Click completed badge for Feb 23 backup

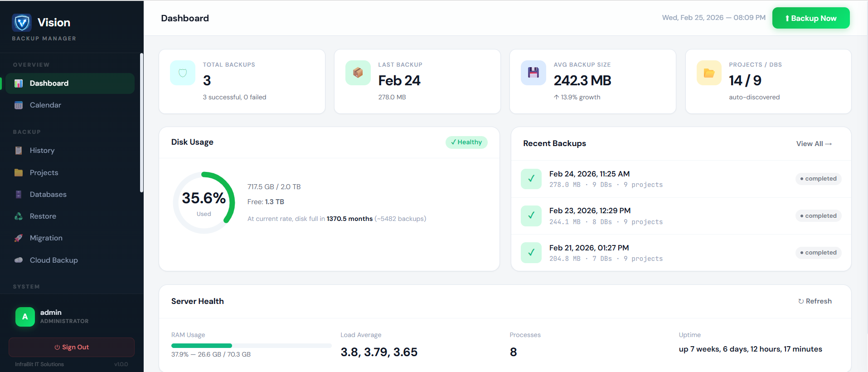click(x=819, y=216)
